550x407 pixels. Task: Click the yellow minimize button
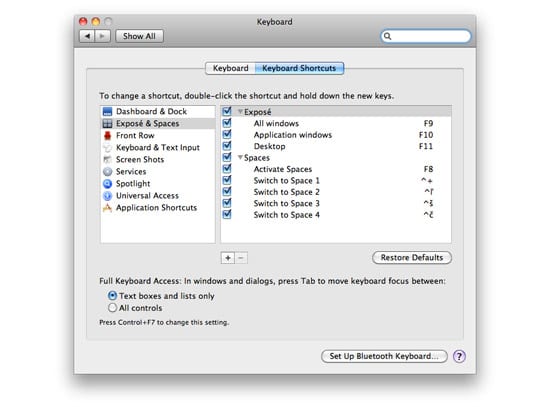click(96, 22)
